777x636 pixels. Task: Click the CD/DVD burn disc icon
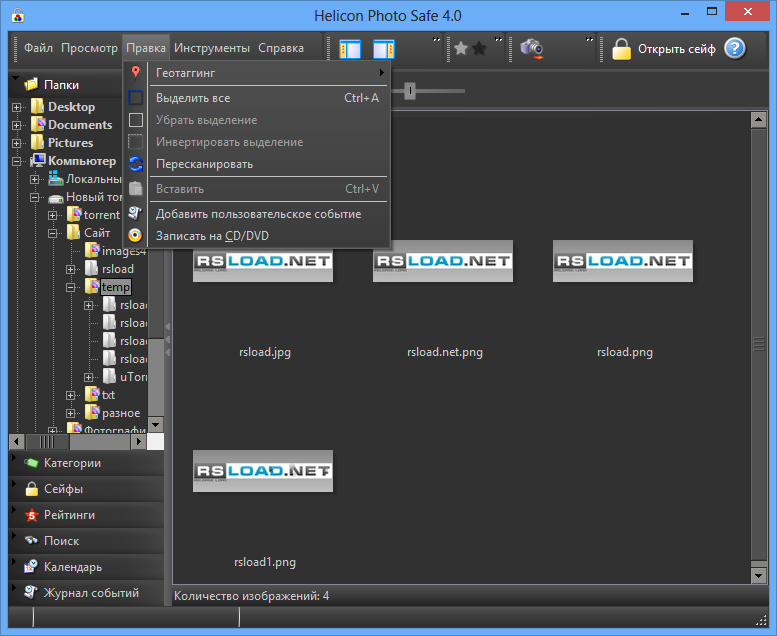tap(135, 235)
